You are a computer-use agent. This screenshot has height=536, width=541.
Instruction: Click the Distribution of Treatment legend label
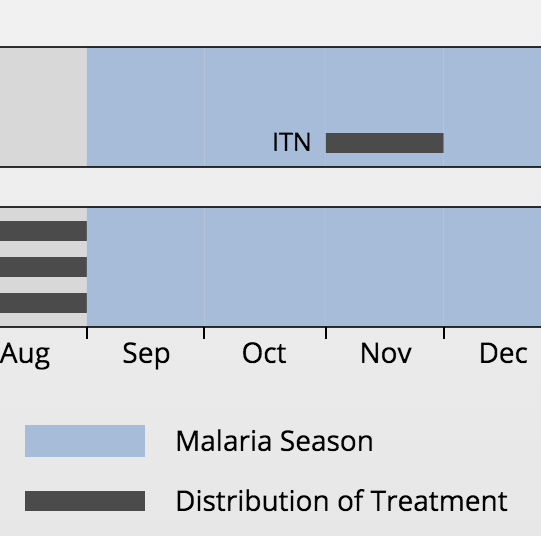point(342,501)
